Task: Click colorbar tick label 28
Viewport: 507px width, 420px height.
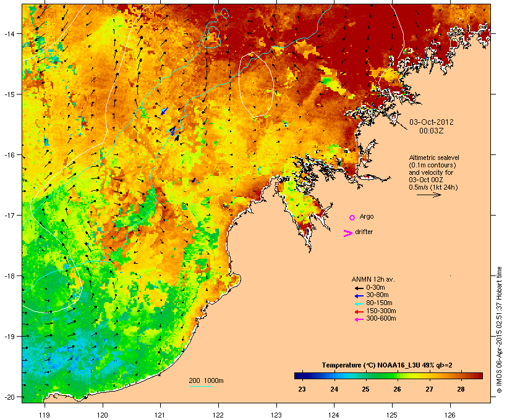Action: click(461, 389)
